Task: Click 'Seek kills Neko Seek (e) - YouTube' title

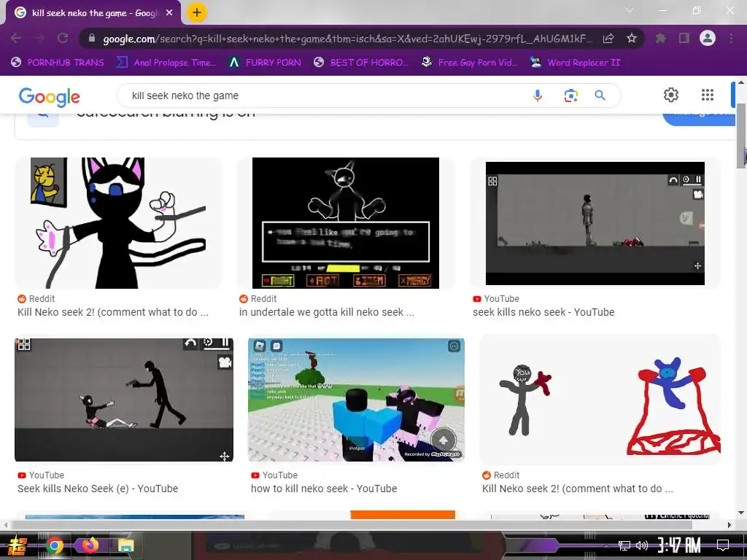Action: tap(98, 489)
